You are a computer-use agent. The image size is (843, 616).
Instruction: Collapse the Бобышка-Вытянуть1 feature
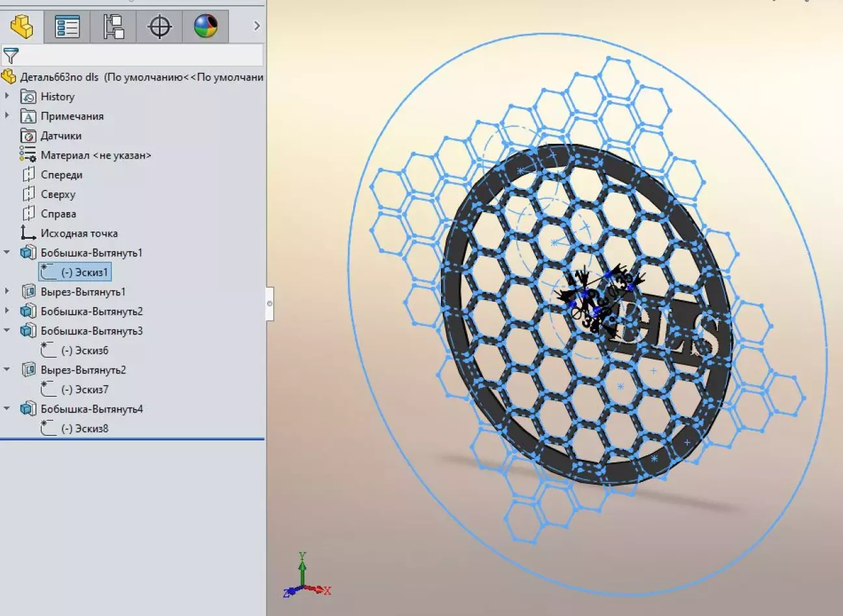[x=7, y=252]
